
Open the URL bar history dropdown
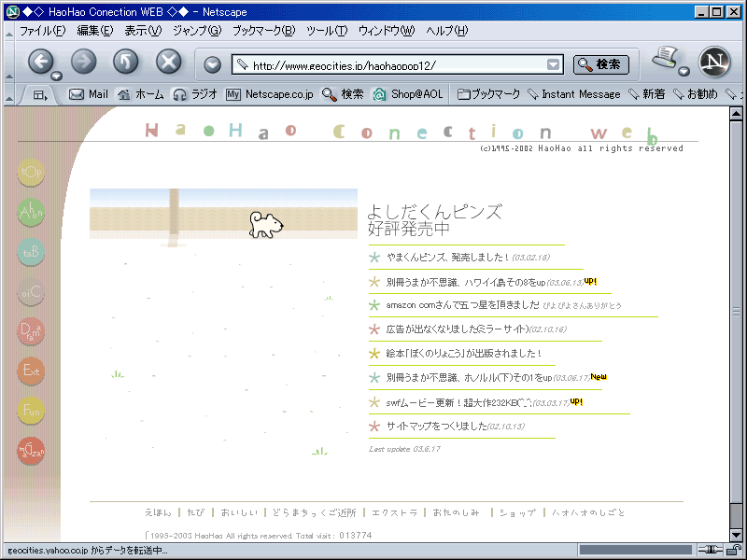pyautogui.click(x=553, y=64)
